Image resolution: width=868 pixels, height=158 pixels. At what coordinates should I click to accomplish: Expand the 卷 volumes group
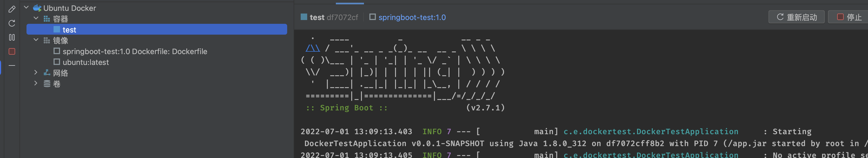[36, 83]
